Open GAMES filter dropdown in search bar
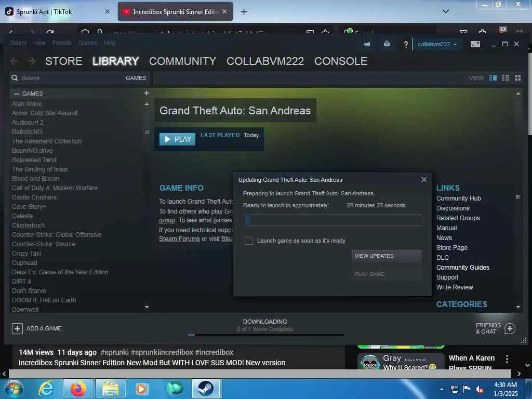The image size is (532, 399). tap(136, 78)
